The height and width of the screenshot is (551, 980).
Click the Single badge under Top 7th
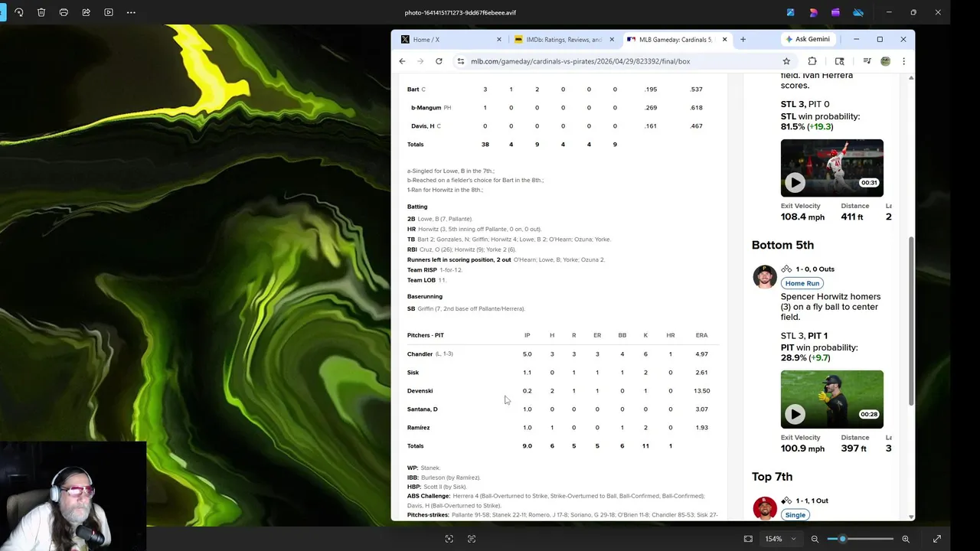click(x=795, y=515)
